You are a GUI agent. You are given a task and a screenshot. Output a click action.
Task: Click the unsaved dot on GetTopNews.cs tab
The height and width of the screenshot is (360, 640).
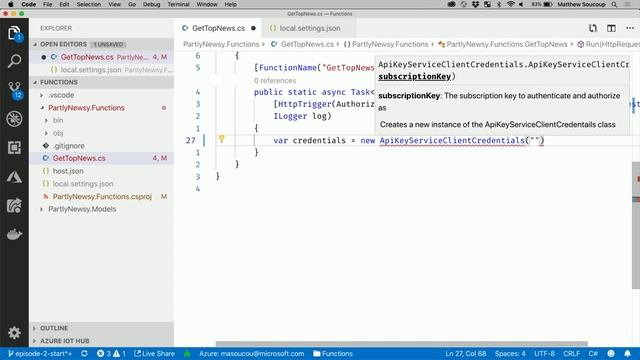(x=253, y=28)
